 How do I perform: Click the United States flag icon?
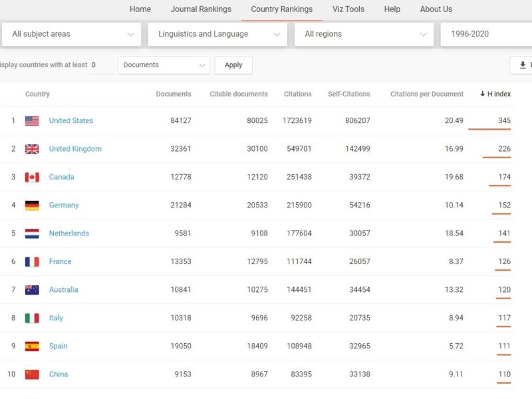(x=32, y=121)
